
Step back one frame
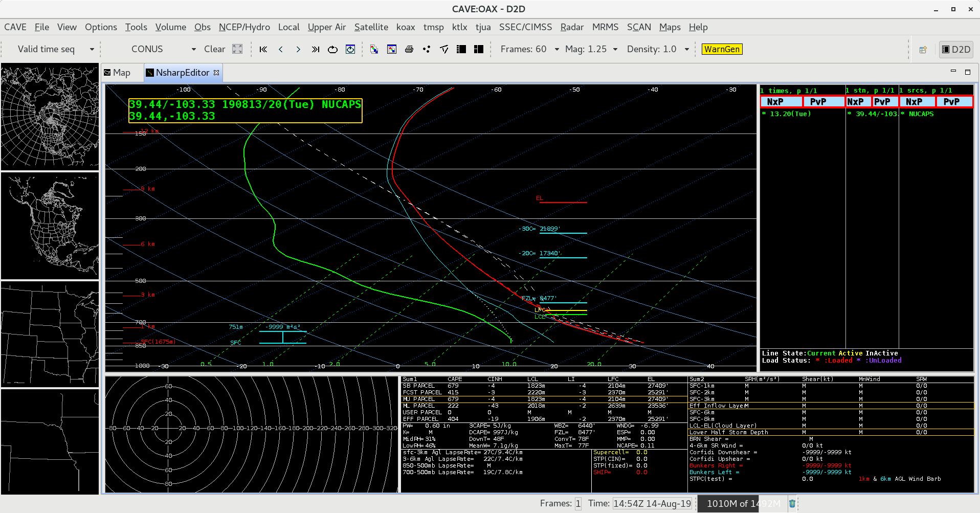[x=281, y=49]
